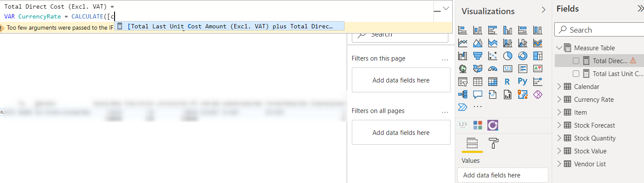The image size is (644, 183).
Task: Collapse the Measure Table group
Action: coord(559,48)
